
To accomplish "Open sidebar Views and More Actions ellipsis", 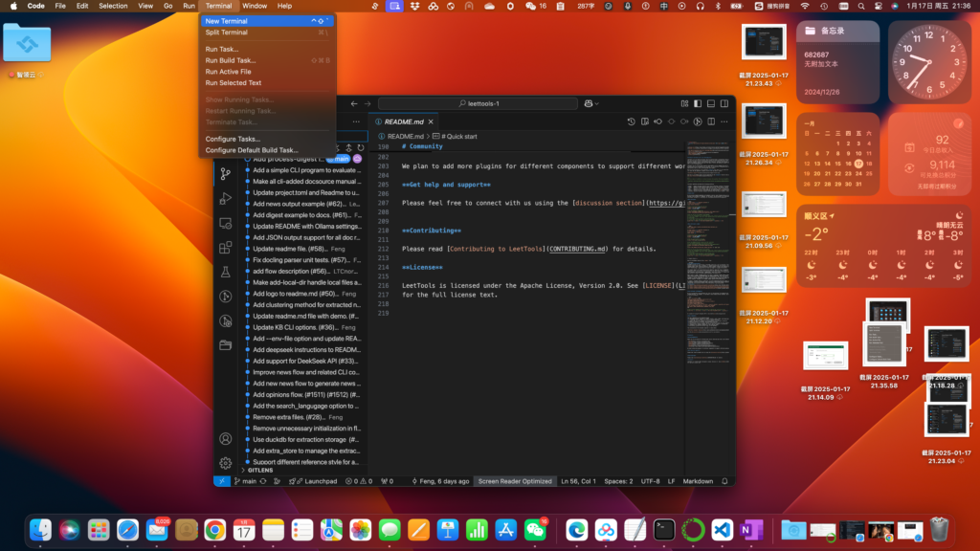I will pos(356,121).
